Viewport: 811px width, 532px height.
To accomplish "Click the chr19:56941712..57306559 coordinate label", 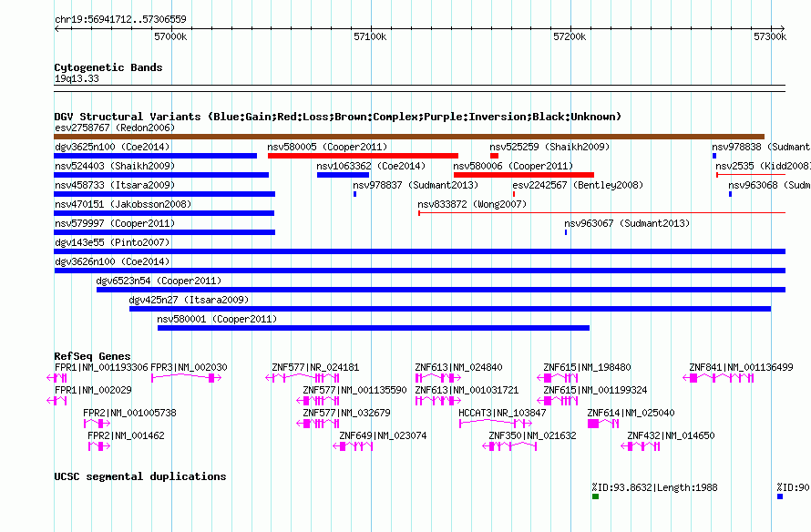I will point(120,19).
